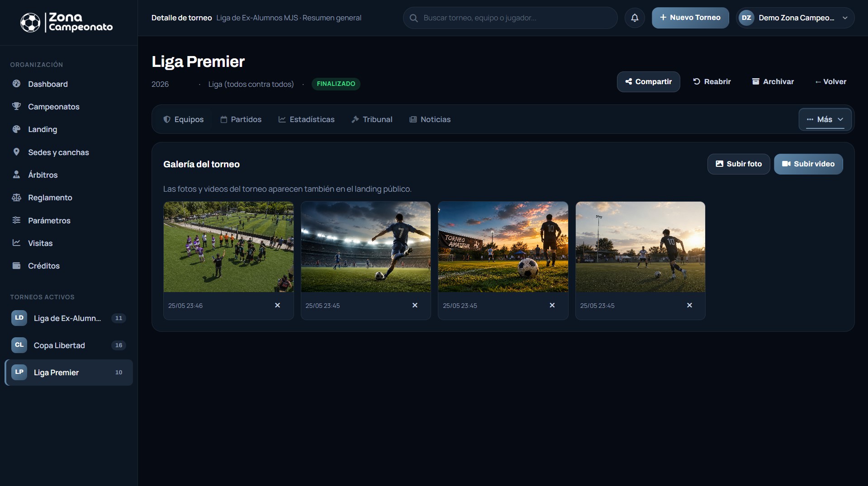Image resolution: width=868 pixels, height=486 pixels.
Task: Click the 16 count badge for Copa Libertad
Action: 119,345
